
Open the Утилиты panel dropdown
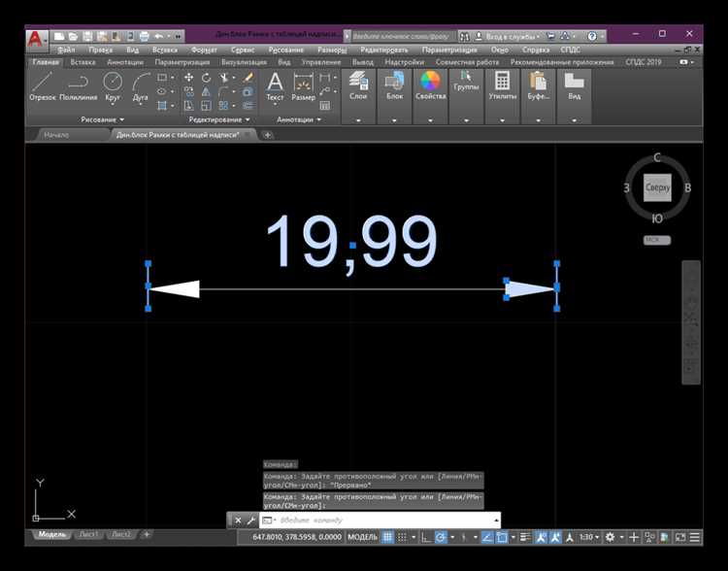(x=503, y=120)
